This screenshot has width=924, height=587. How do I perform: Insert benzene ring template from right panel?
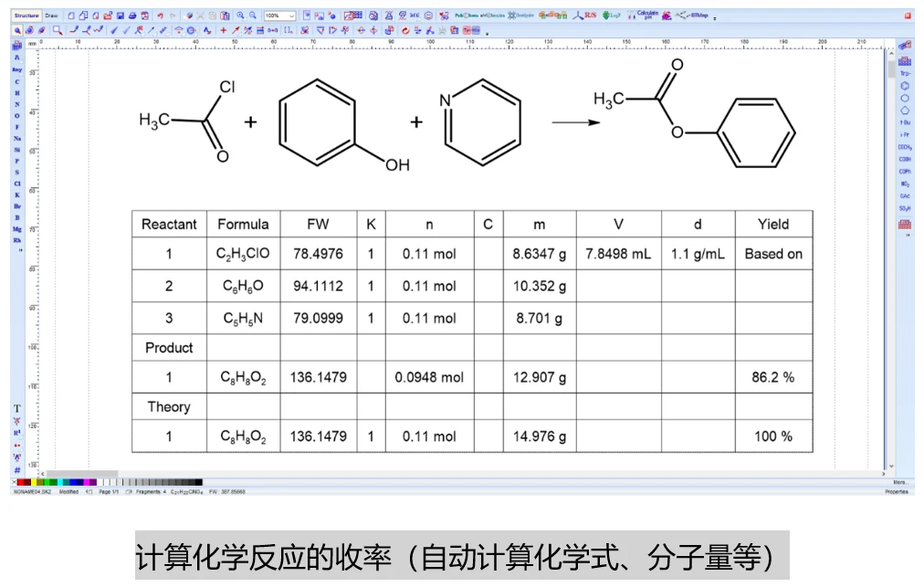click(905, 86)
